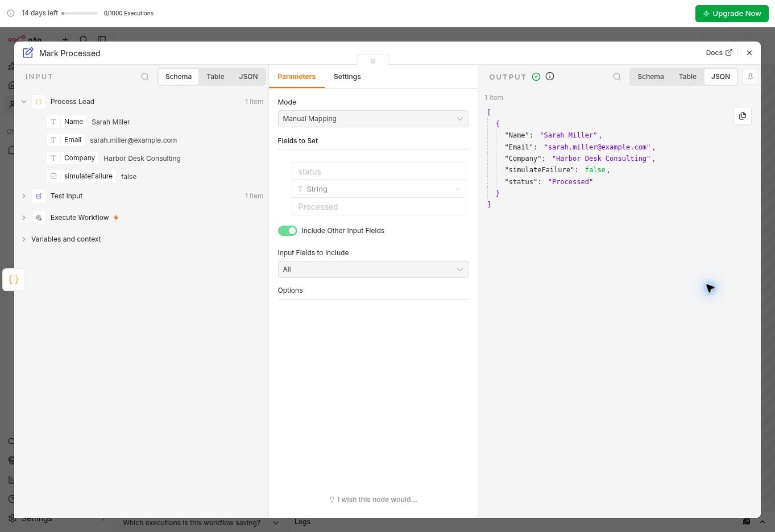Click the trial info icon
The image size is (775, 532).
click(11, 13)
